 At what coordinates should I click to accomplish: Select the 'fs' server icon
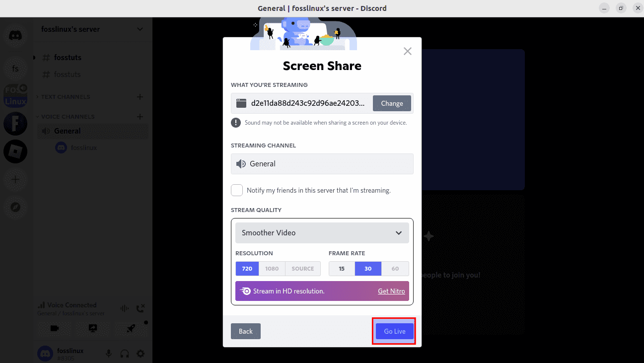[x=15, y=69]
